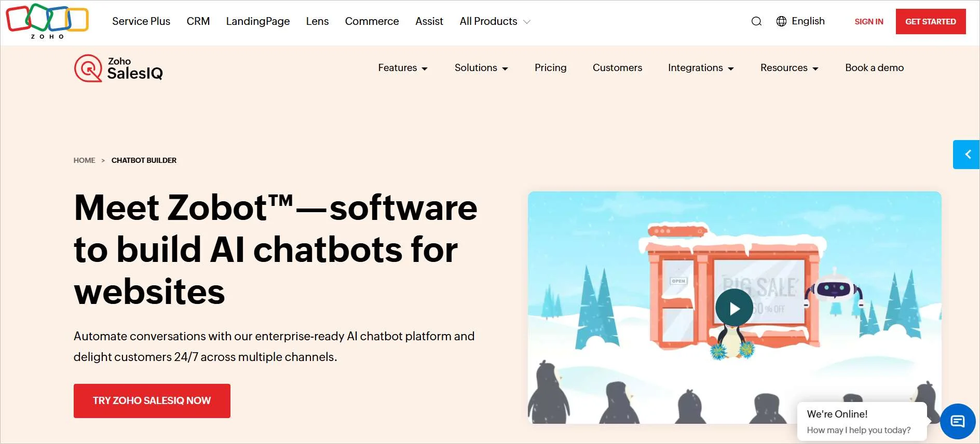Open the search magnifier icon
Image resolution: width=980 pixels, height=444 pixels.
756,21
